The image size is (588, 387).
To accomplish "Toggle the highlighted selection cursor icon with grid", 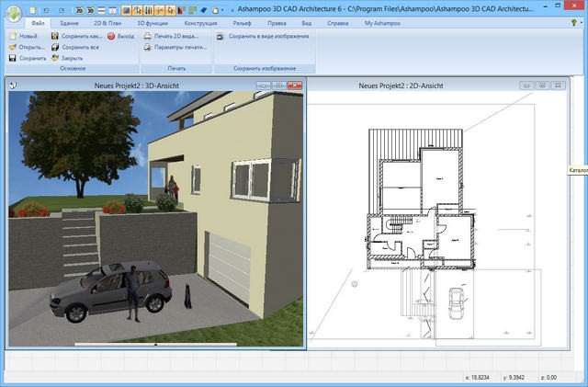I will tap(137, 10).
